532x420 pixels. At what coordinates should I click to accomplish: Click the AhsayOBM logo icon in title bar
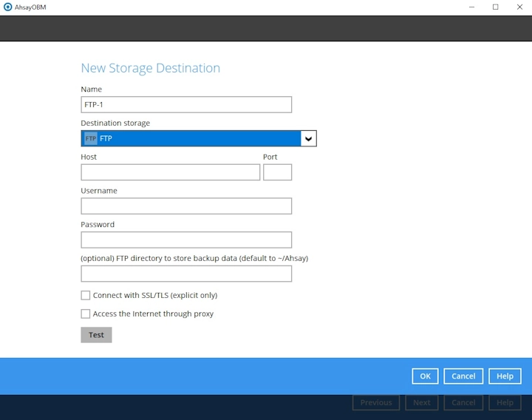click(7, 7)
